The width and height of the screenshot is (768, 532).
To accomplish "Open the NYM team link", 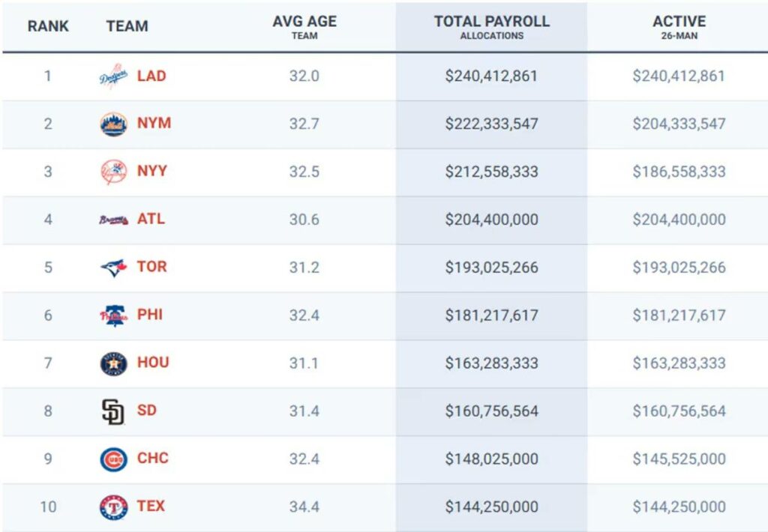I will (x=154, y=123).
